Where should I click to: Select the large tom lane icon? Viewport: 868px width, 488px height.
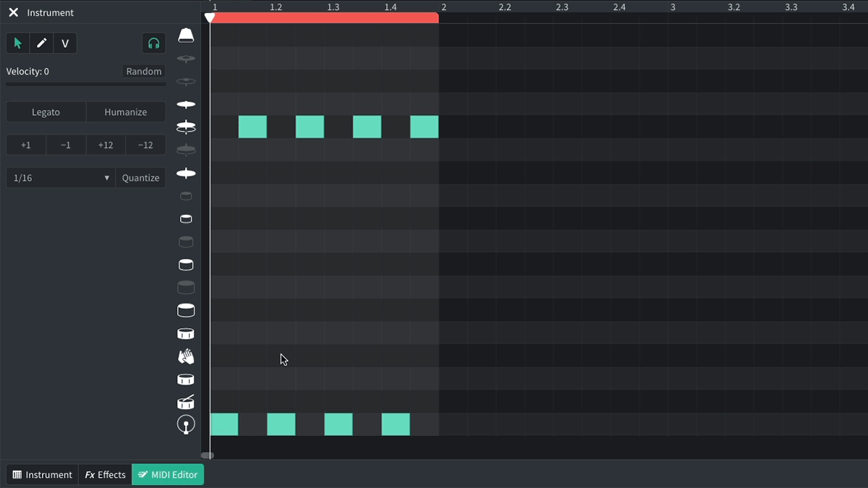pyautogui.click(x=186, y=310)
